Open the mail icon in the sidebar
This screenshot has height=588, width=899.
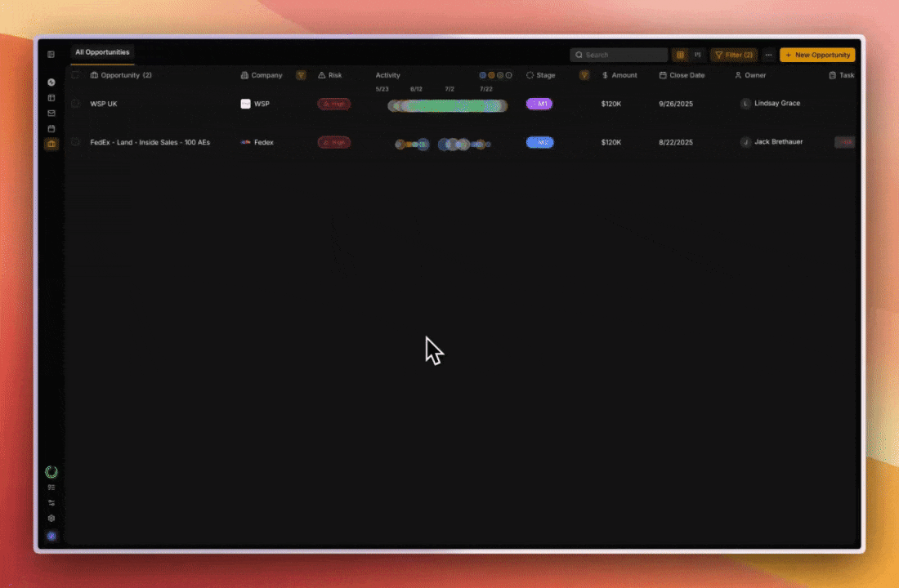tap(51, 114)
